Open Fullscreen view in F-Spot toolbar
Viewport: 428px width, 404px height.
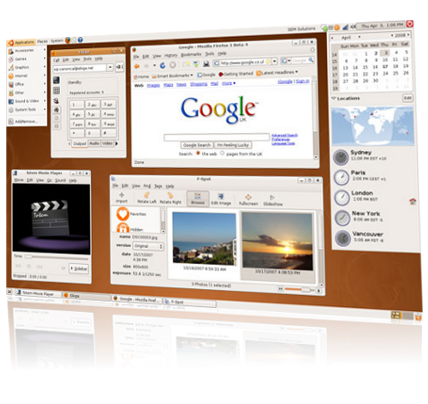pyautogui.click(x=248, y=197)
